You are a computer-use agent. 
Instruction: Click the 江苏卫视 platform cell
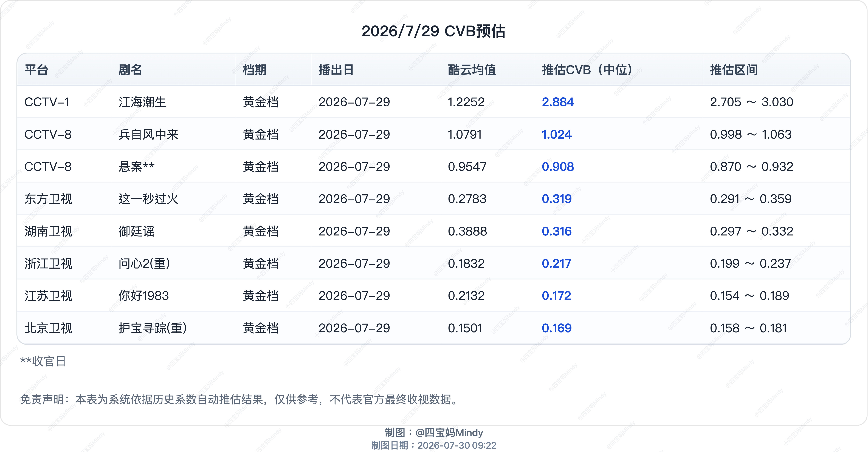click(x=49, y=296)
